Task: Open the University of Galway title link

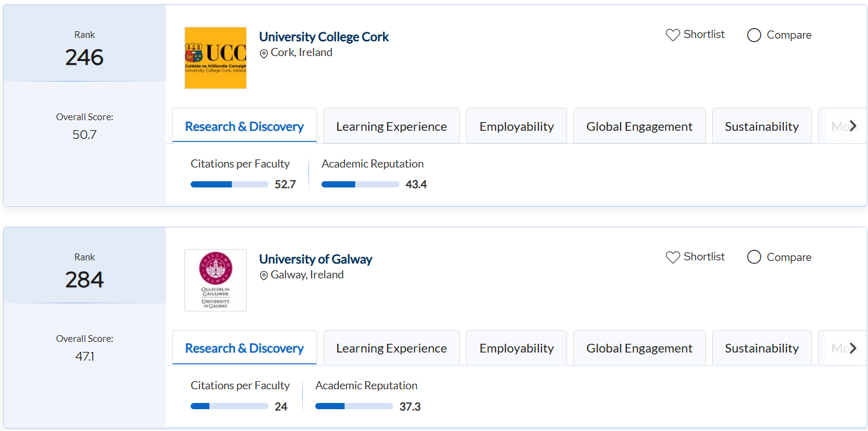Action: pos(315,259)
